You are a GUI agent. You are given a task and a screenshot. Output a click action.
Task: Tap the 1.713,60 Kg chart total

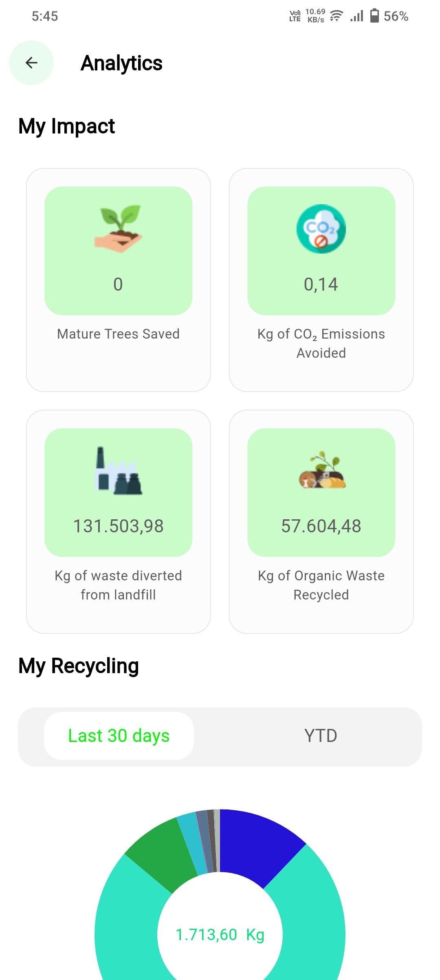[220, 935]
